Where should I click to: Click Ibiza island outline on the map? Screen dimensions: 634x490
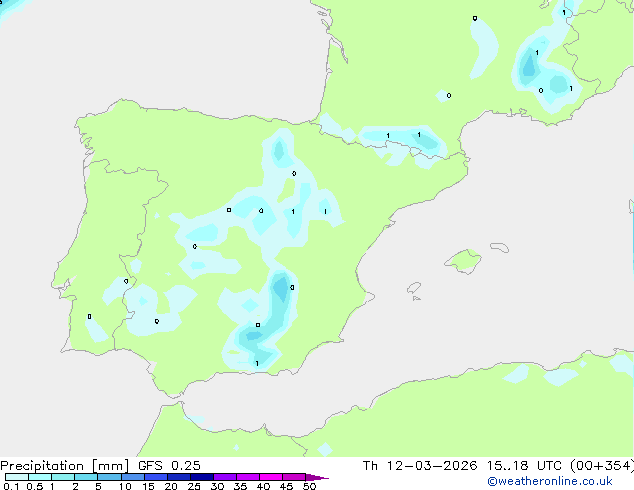[414, 288]
